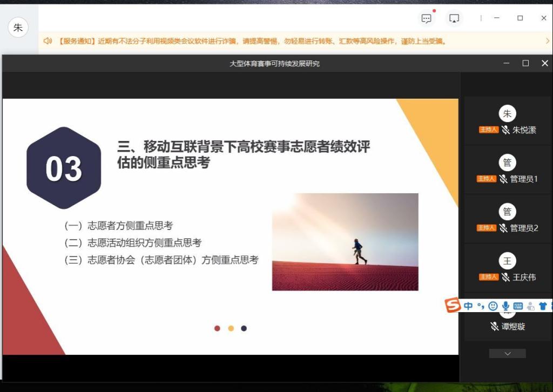Click muted microphone icon beside 王庆伟
Image resolution: width=553 pixels, height=392 pixels.
click(x=505, y=277)
